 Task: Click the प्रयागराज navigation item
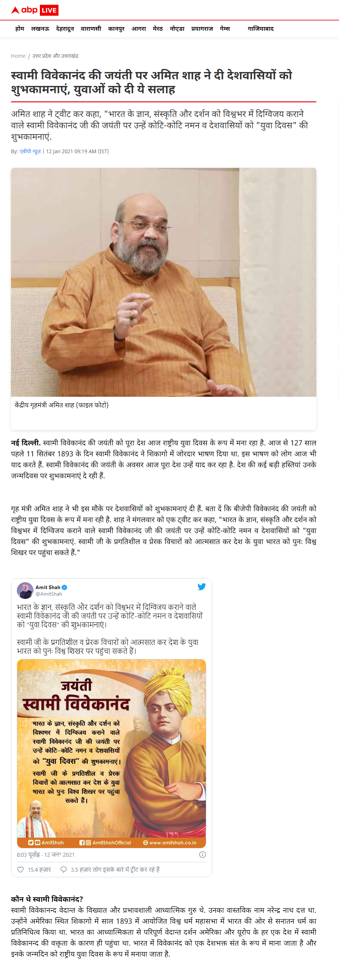(202, 29)
